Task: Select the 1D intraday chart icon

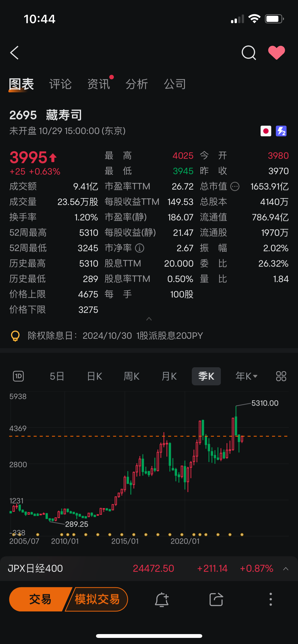Action: coord(18,376)
